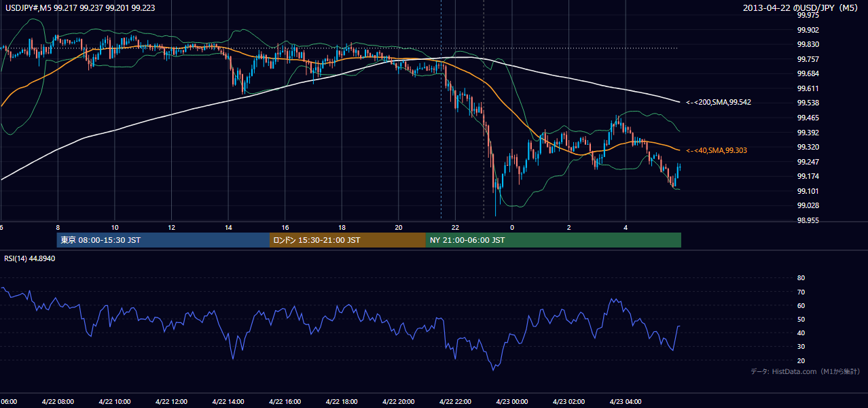Click the 99.830 price axis label
This screenshot has height=408, width=868.
[x=808, y=44]
